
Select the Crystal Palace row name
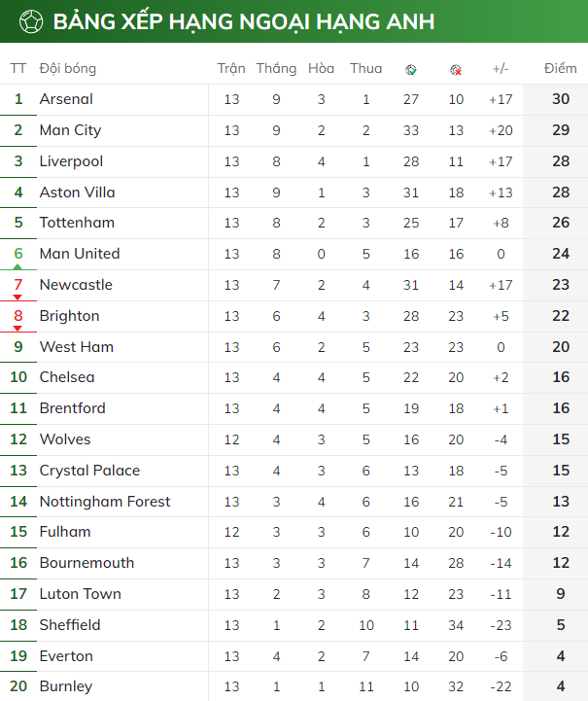coord(89,471)
